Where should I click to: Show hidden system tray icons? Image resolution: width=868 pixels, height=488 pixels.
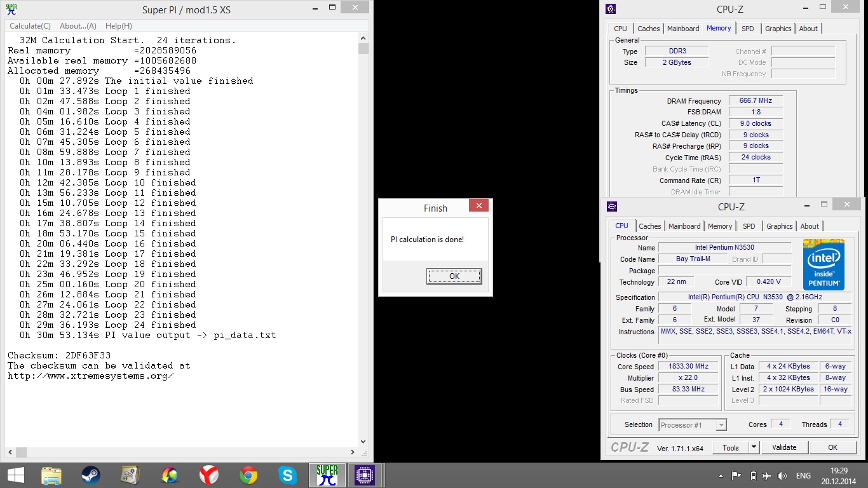[721, 476]
